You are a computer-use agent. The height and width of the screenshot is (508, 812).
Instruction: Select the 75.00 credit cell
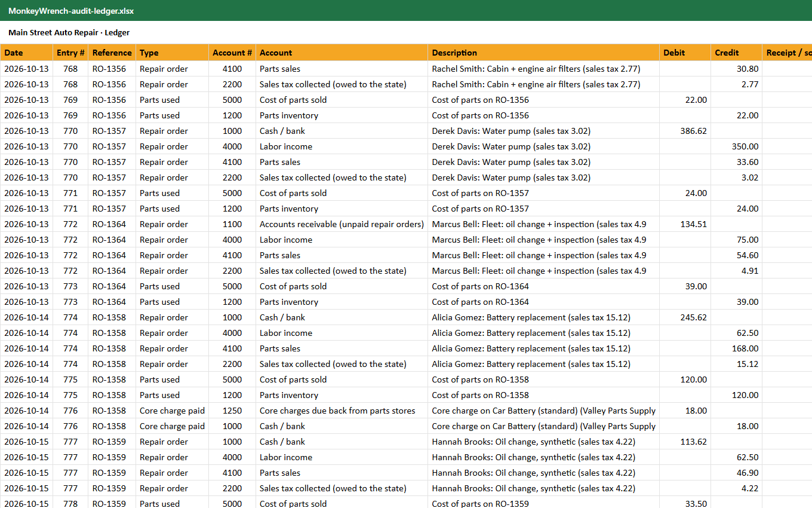736,240
